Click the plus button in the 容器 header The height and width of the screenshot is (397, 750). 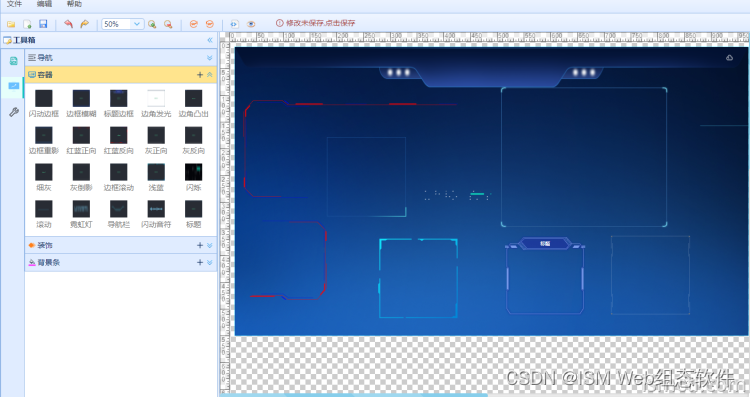(x=200, y=75)
